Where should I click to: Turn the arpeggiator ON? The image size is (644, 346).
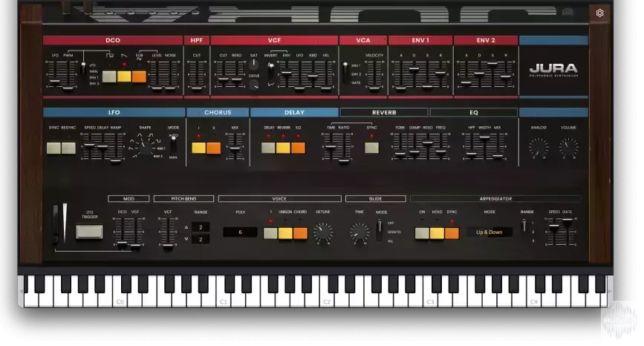(422, 234)
